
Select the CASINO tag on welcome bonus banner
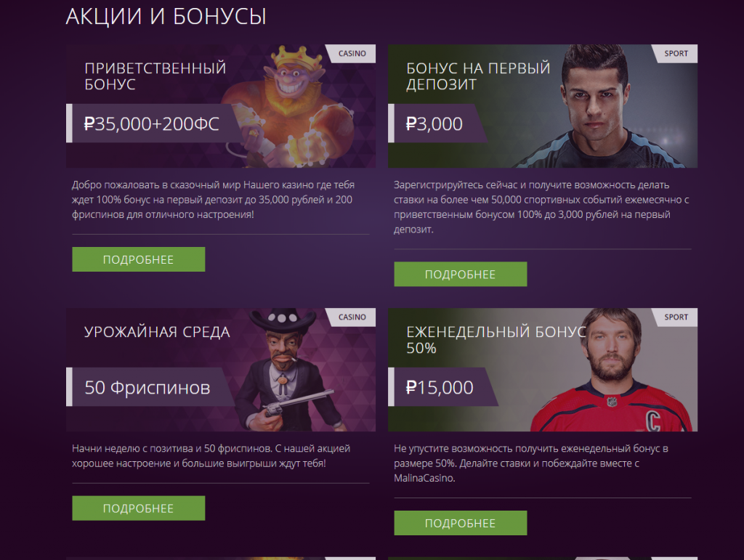point(352,54)
